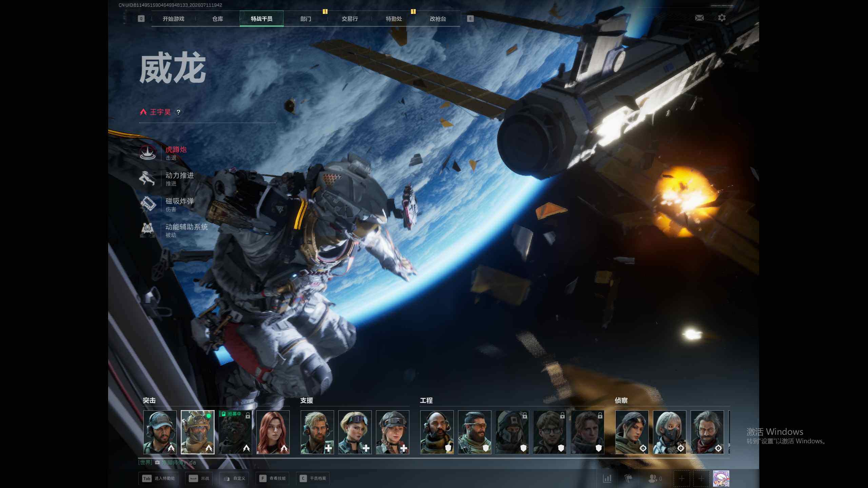Open the settings gear icon

click(722, 18)
